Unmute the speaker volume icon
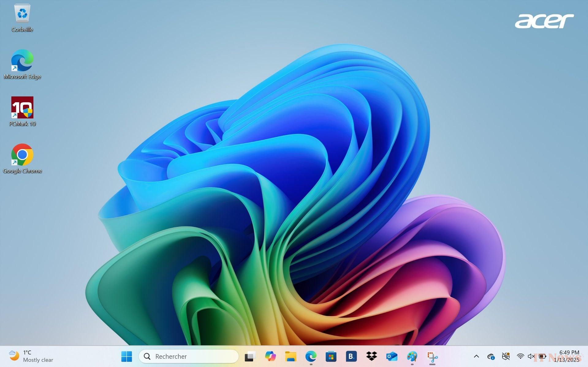588x367 pixels. tap(531, 356)
